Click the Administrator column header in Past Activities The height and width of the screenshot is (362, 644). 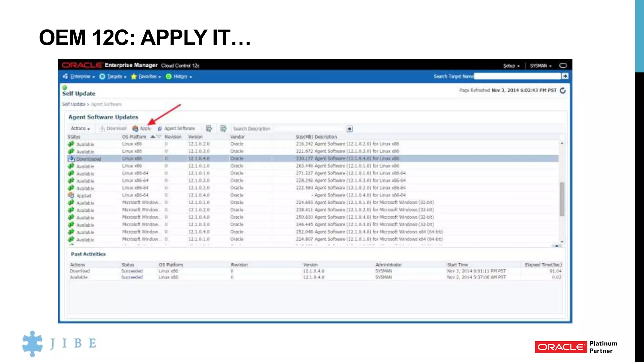pos(388,265)
